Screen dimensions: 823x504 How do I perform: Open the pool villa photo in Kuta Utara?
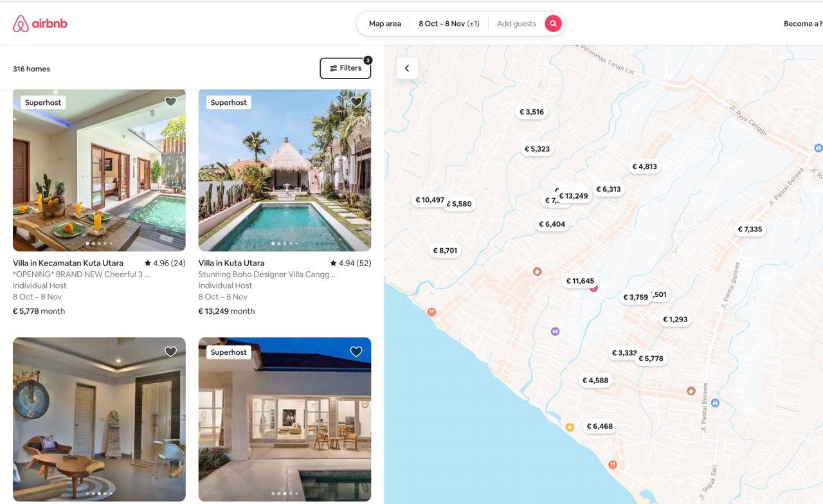coord(285,170)
